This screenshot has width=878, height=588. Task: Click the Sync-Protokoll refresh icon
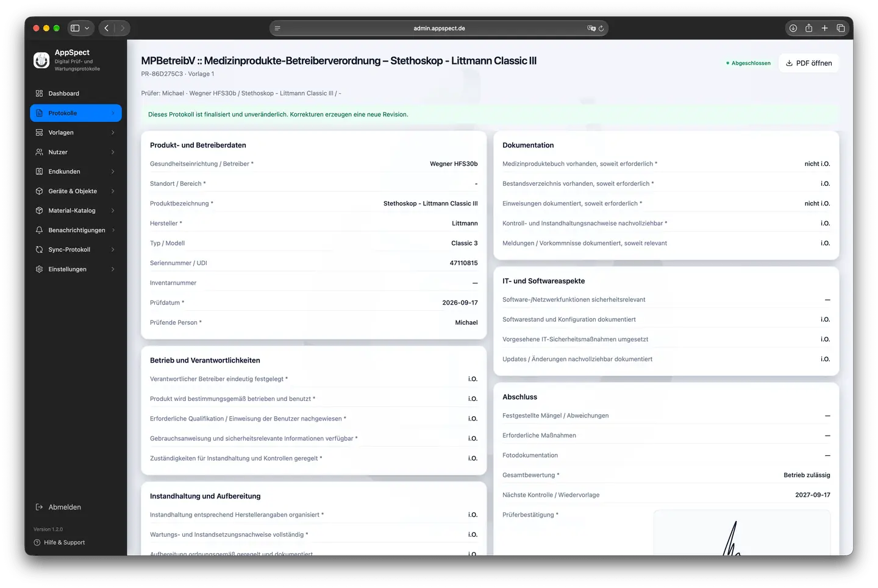pos(39,250)
